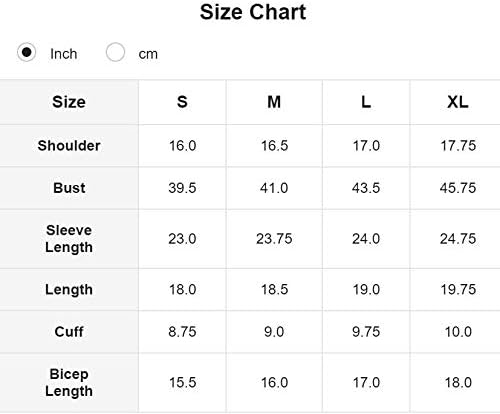Screen dimensions: 500x414
Task: Click the Bicep Length row label
Action: click(x=69, y=383)
